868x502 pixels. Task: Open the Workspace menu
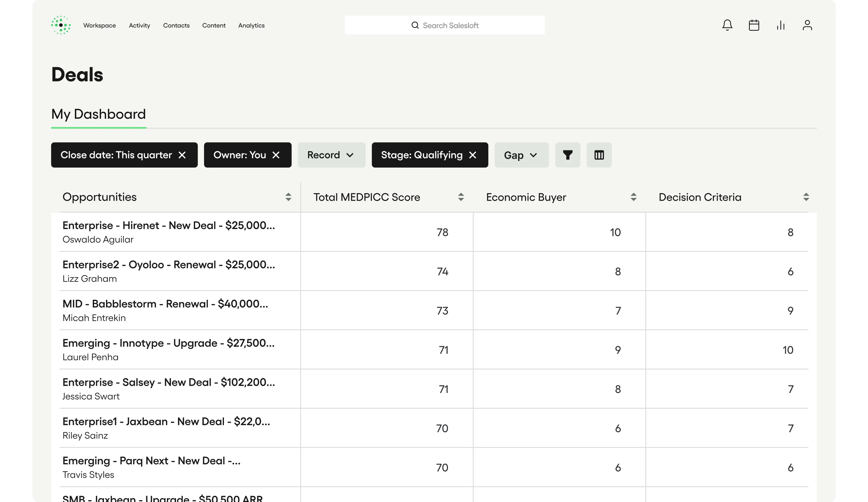coord(99,26)
